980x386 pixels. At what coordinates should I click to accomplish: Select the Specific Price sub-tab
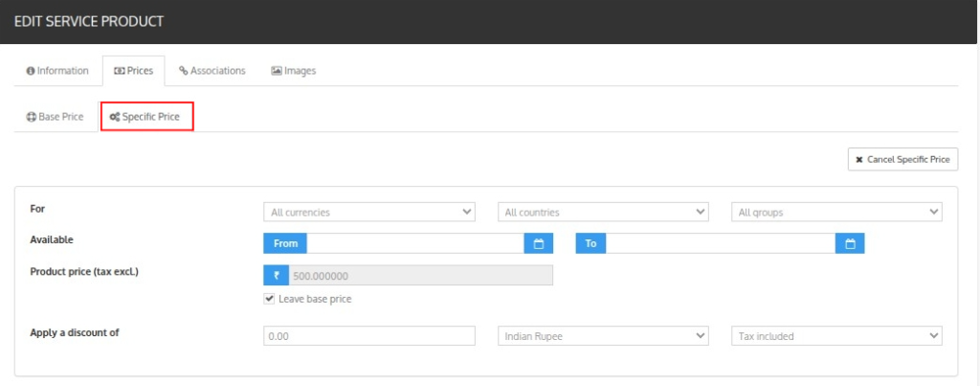coord(146,117)
